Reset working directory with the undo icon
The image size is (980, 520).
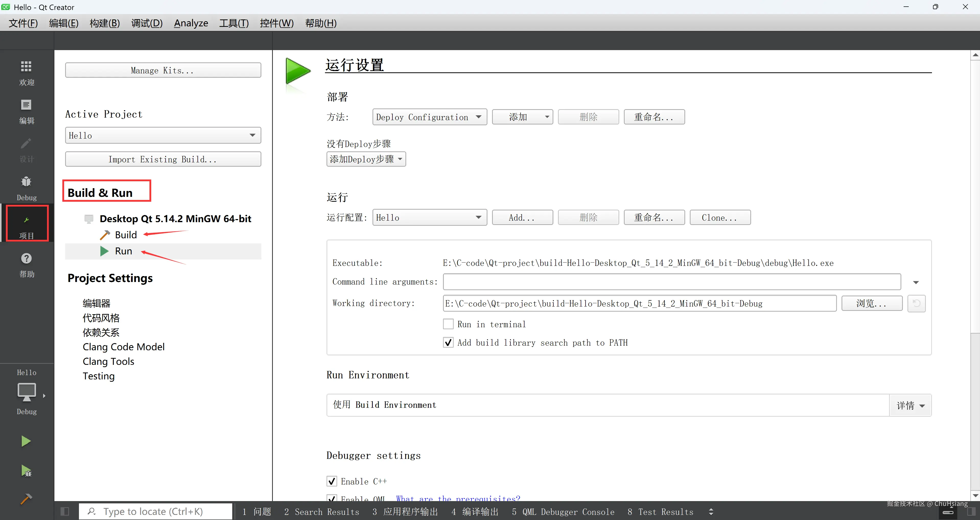(916, 303)
